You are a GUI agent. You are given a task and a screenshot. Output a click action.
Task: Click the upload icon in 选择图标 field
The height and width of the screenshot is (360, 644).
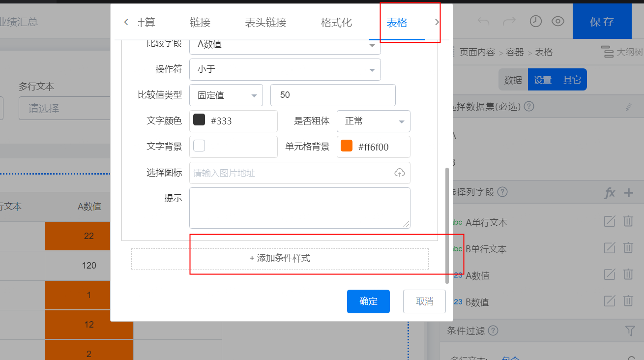(400, 173)
